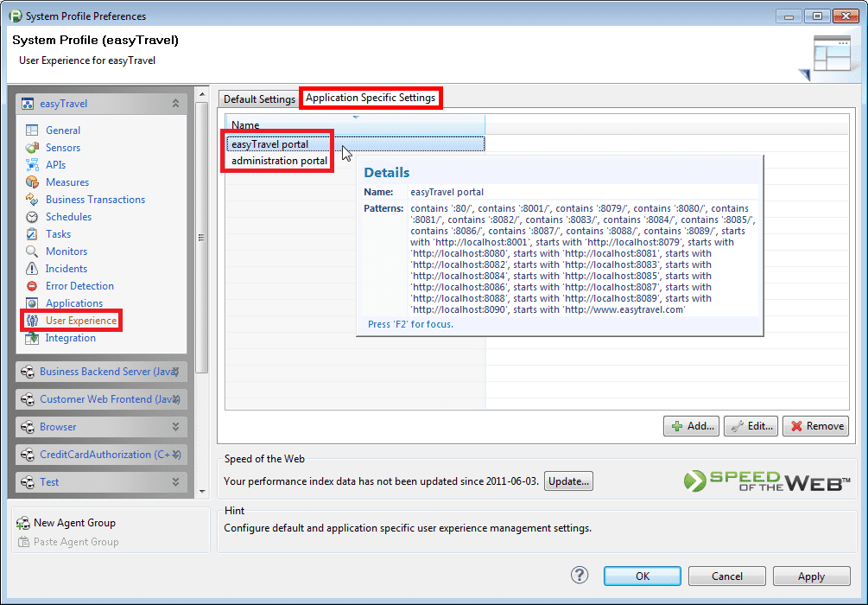Remove the selected application
868x605 pixels.
click(816, 426)
